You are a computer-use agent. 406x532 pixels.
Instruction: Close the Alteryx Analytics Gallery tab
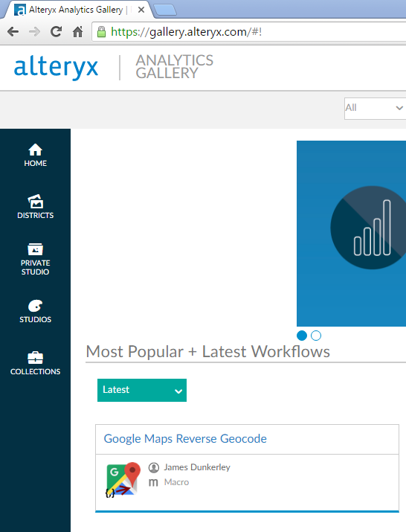[141, 10]
